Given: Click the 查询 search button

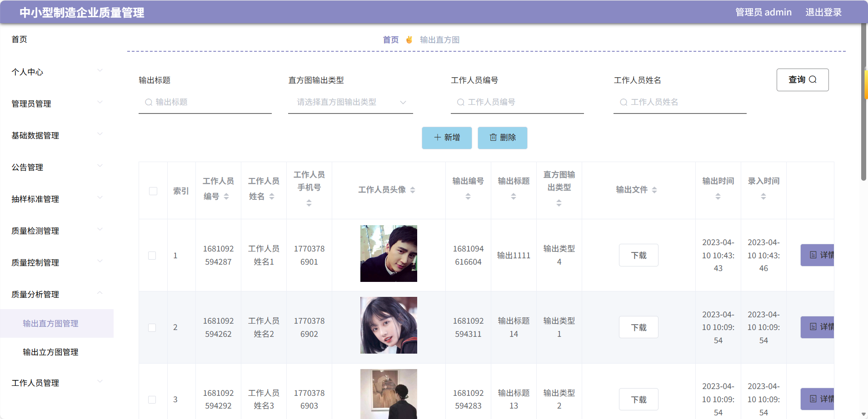Looking at the screenshot, I should click(803, 80).
